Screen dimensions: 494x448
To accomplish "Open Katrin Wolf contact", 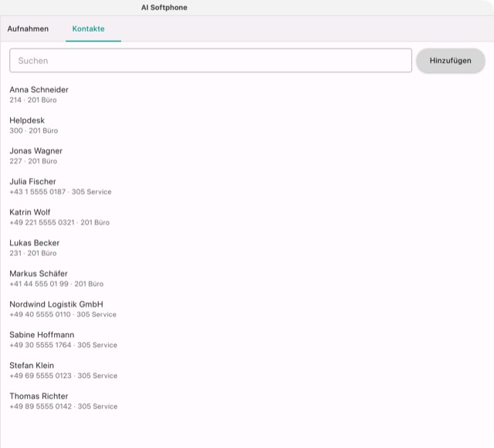I will 247,217.
